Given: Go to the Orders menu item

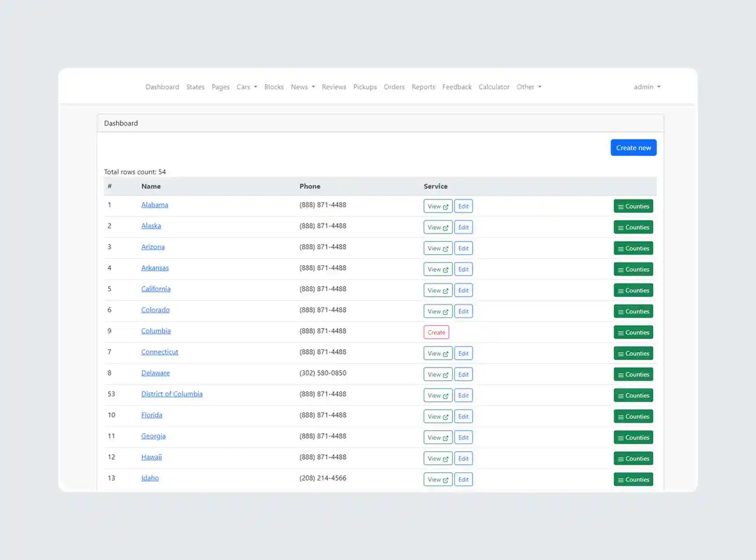Looking at the screenshot, I should (x=394, y=87).
